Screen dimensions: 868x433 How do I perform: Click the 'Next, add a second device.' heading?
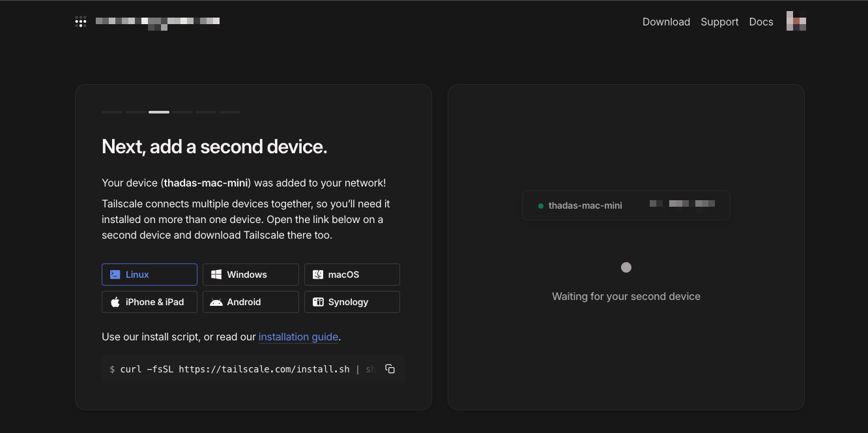214,147
